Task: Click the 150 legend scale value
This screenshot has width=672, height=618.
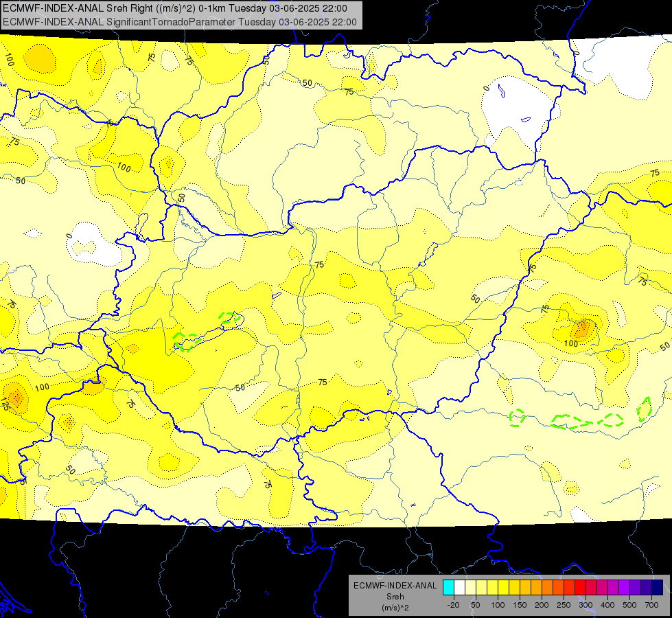Action: coord(520,605)
